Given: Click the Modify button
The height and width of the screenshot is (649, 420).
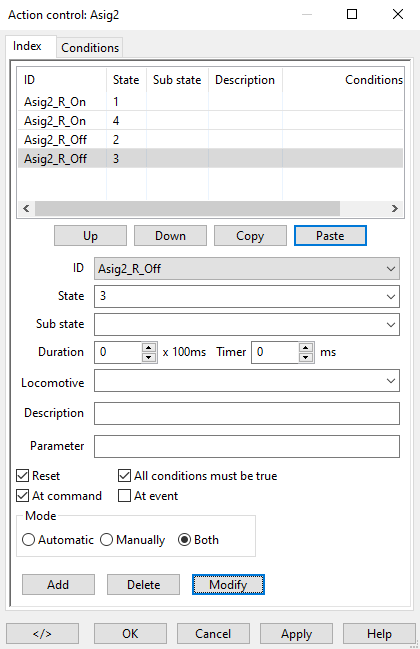Looking at the screenshot, I should tap(228, 584).
